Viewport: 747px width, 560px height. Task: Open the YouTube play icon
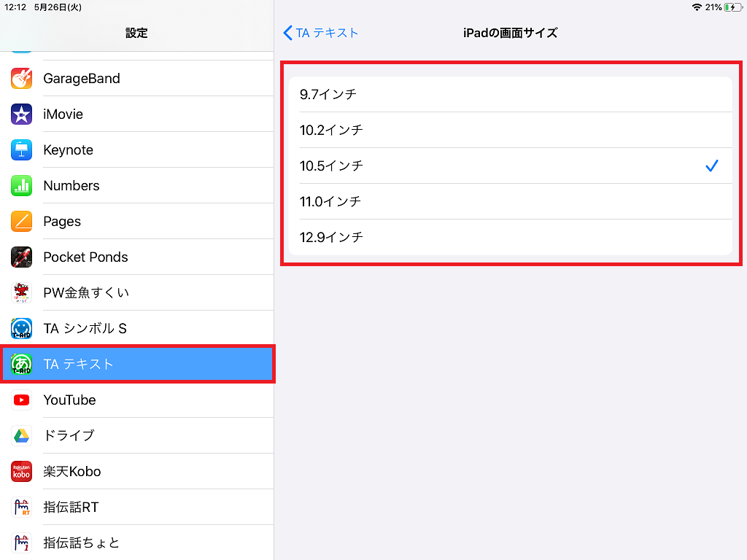(21, 400)
